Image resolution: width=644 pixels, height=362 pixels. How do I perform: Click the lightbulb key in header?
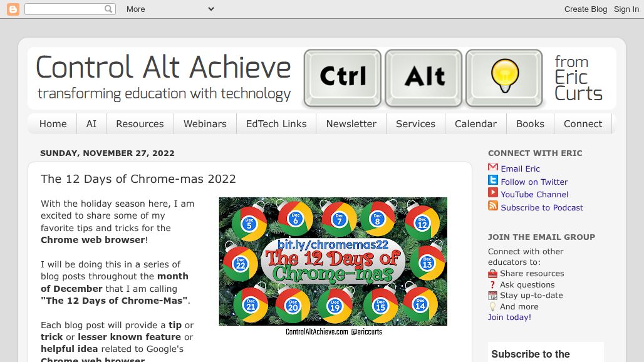(x=504, y=78)
